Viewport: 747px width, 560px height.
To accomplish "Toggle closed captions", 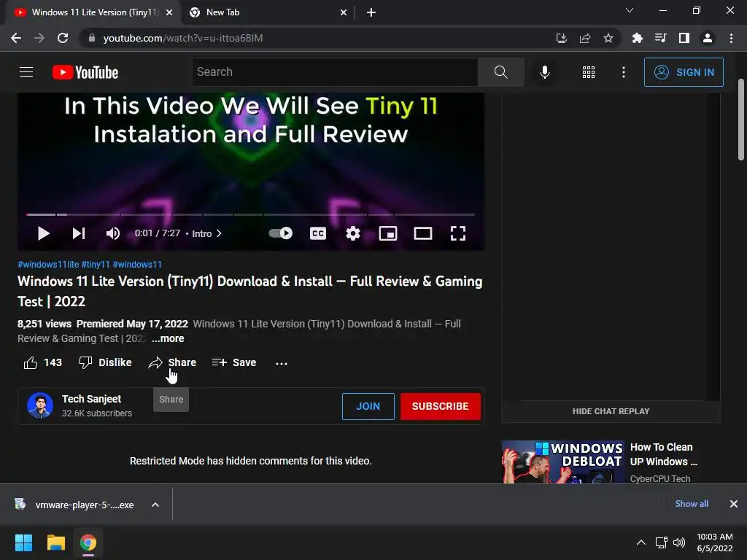I will pyautogui.click(x=318, y=233).
